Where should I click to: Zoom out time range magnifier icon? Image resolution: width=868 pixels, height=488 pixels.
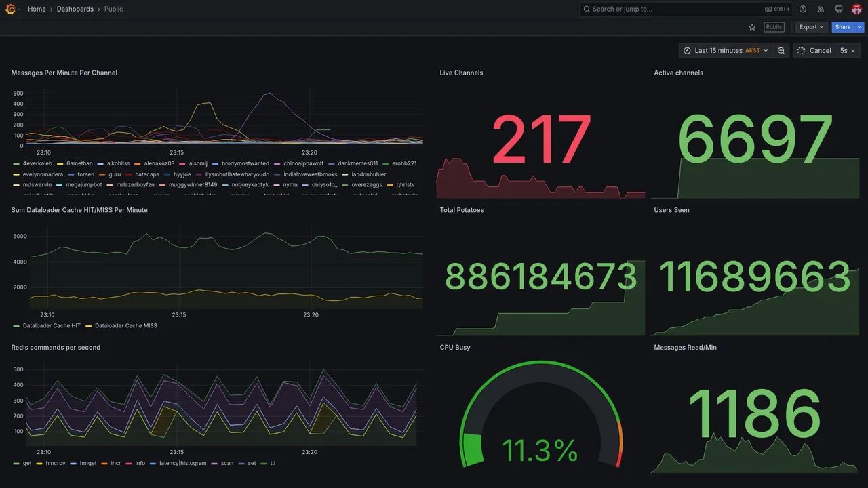(781, 51)
